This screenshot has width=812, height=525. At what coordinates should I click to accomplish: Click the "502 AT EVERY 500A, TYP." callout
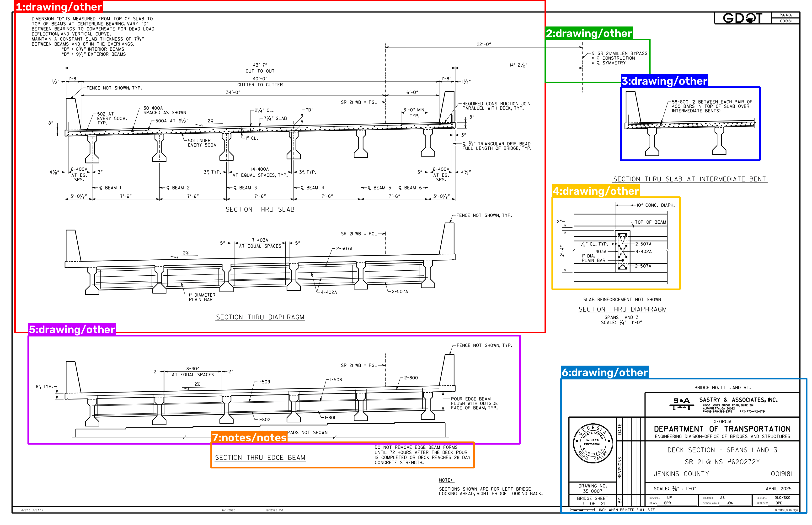112,118
